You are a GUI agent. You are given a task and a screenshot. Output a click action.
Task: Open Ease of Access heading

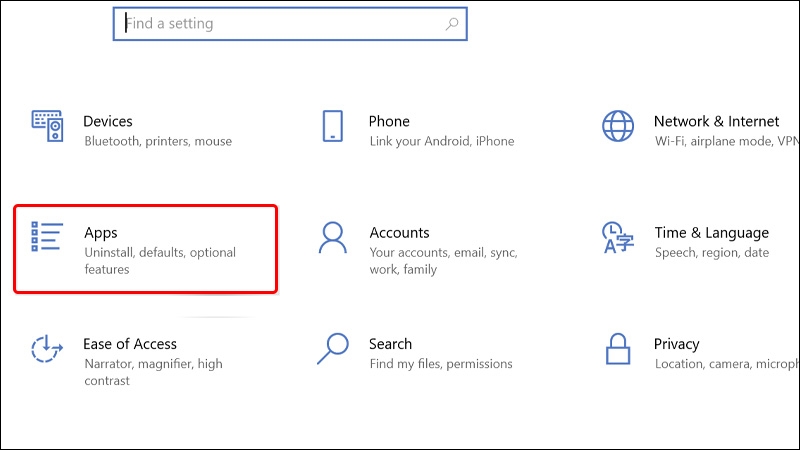click(130, 344)
